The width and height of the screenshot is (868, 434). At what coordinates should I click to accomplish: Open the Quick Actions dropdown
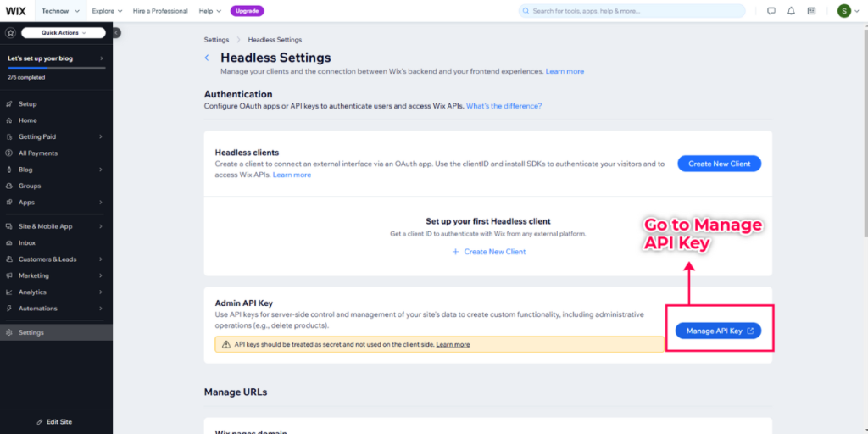coord(64,33)
